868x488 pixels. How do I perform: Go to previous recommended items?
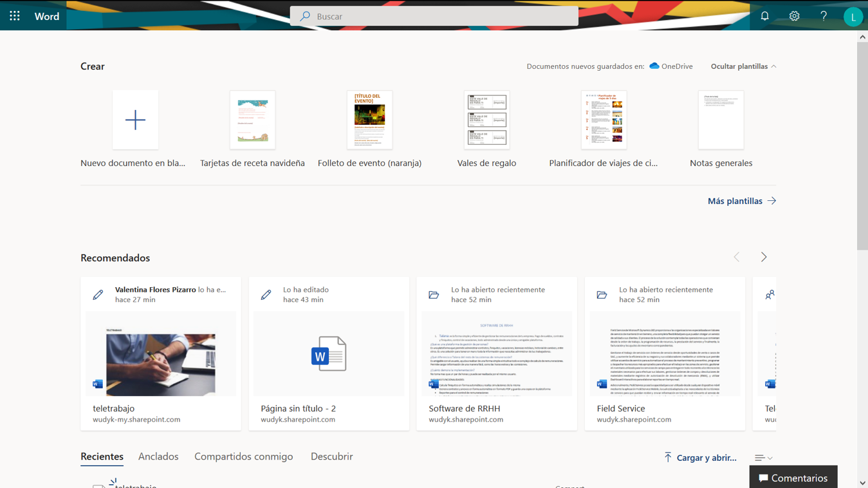pos(737,257)
